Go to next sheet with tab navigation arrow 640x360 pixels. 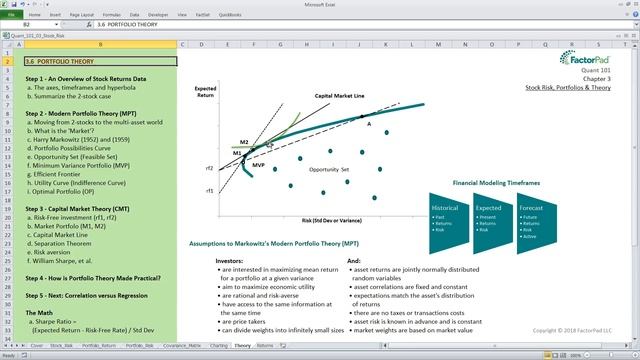click(x=17, y=346)
